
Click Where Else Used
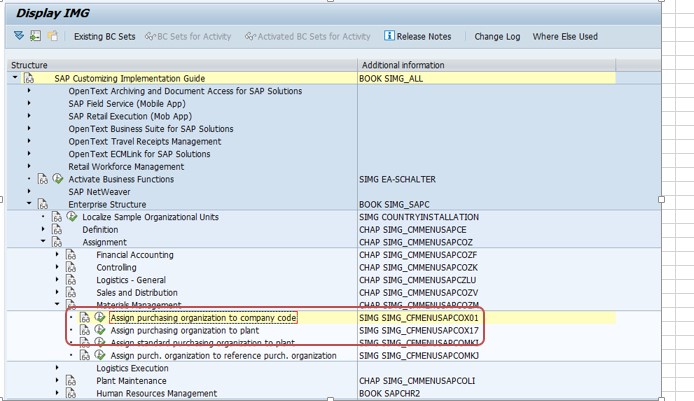(565, 37)
